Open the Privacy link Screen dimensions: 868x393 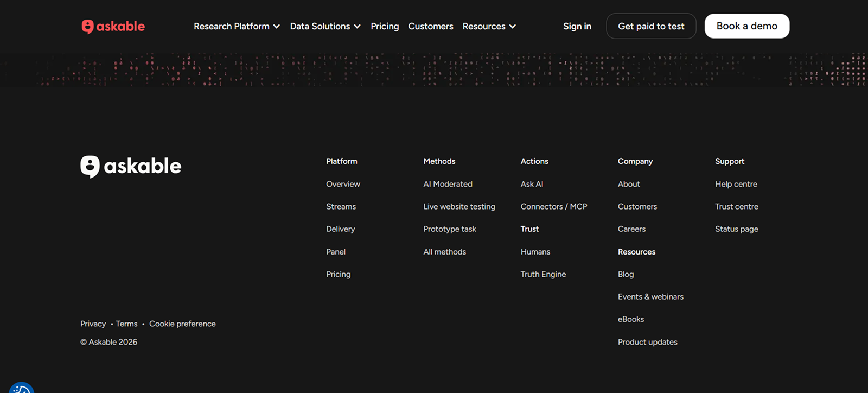(93, 324)
